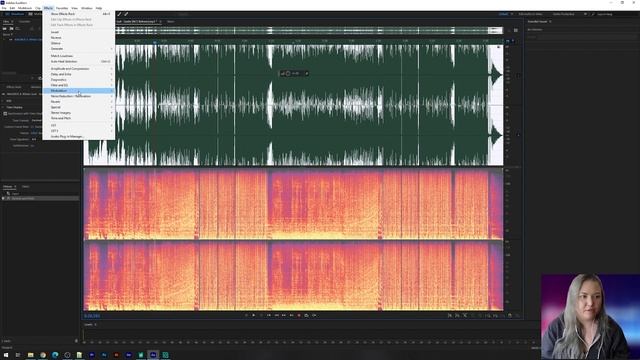The image size is (640, 360).
Task: Select the Default workspace
Action: 504,14
